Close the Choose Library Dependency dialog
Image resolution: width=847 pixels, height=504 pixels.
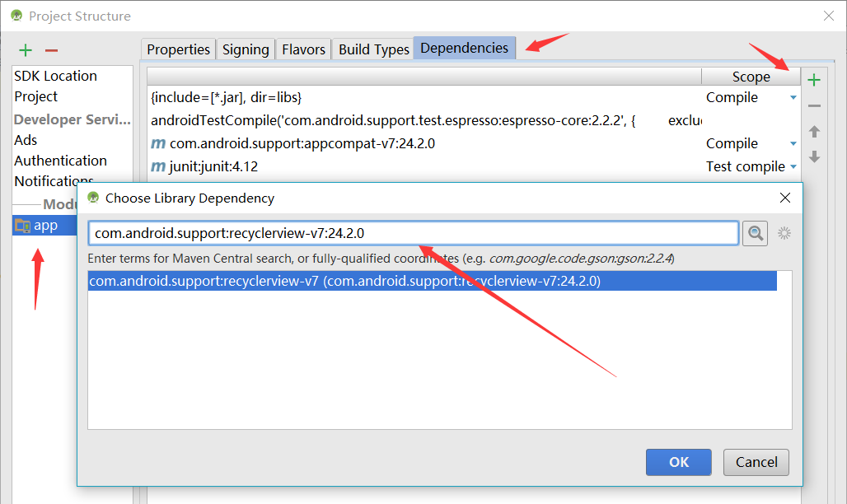[x=785, y=198]
